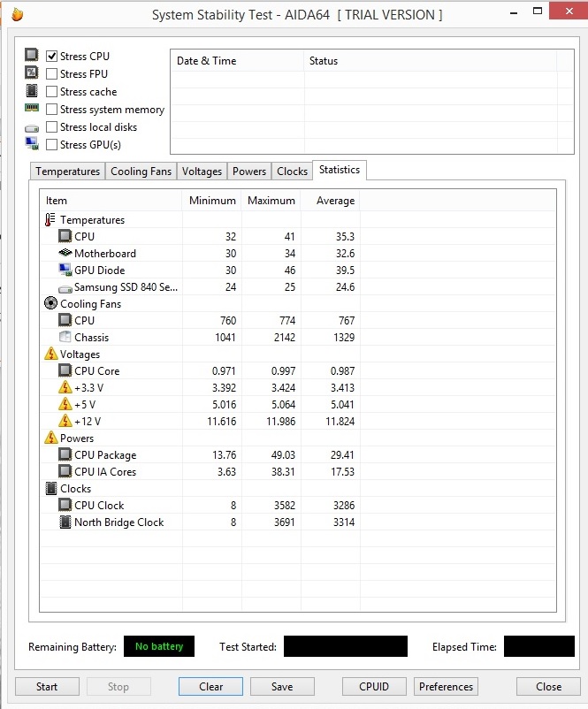
Task: Enable the Stress FPU checkbox
Action: 51,73
